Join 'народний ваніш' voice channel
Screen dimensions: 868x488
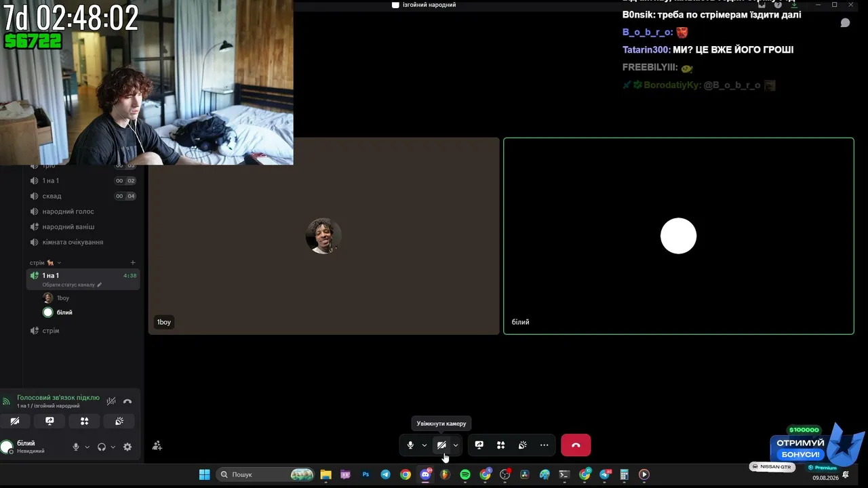(x=83, y=226)
